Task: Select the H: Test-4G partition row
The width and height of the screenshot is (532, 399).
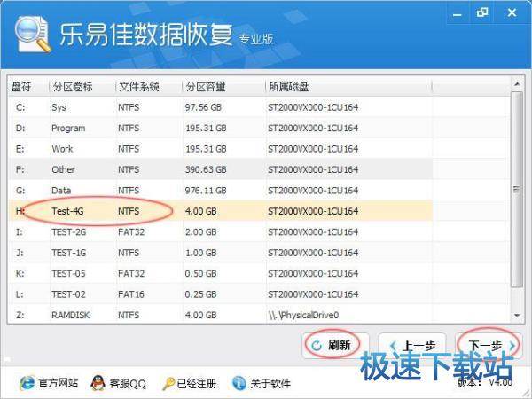Action: tap(221, 211)
